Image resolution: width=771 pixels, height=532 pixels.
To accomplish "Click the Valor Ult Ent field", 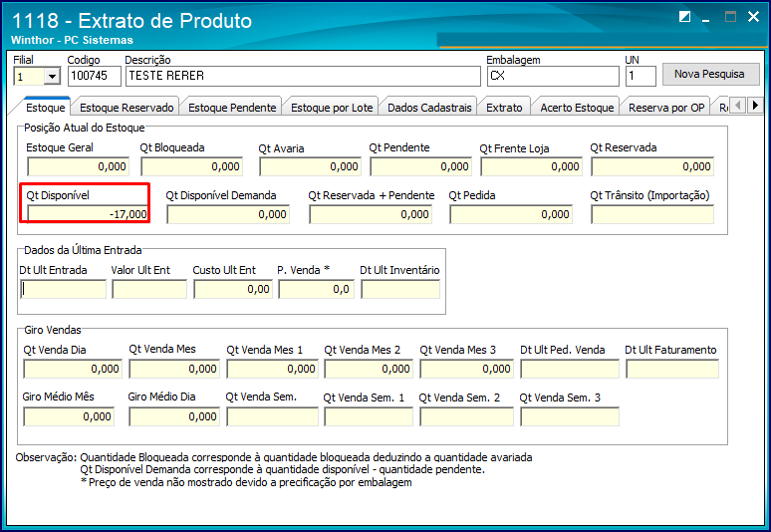I will pyautogui.click(x=149, y=289).
